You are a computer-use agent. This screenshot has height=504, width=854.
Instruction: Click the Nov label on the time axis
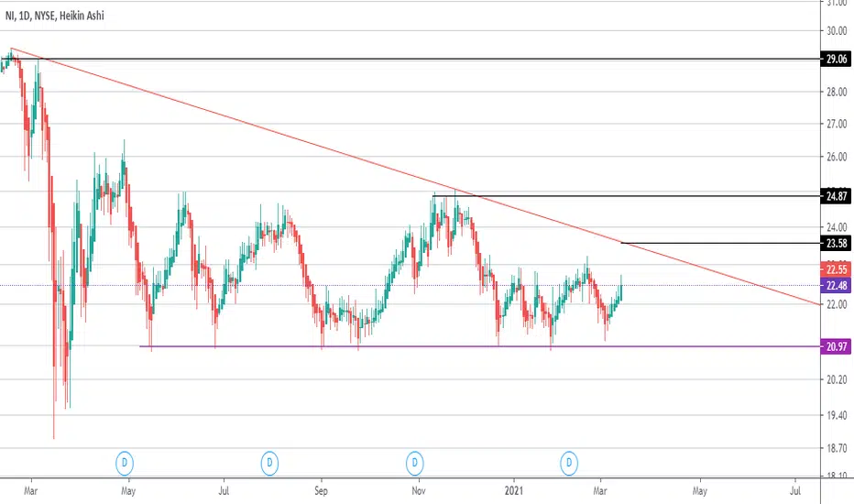click(418, 491)
